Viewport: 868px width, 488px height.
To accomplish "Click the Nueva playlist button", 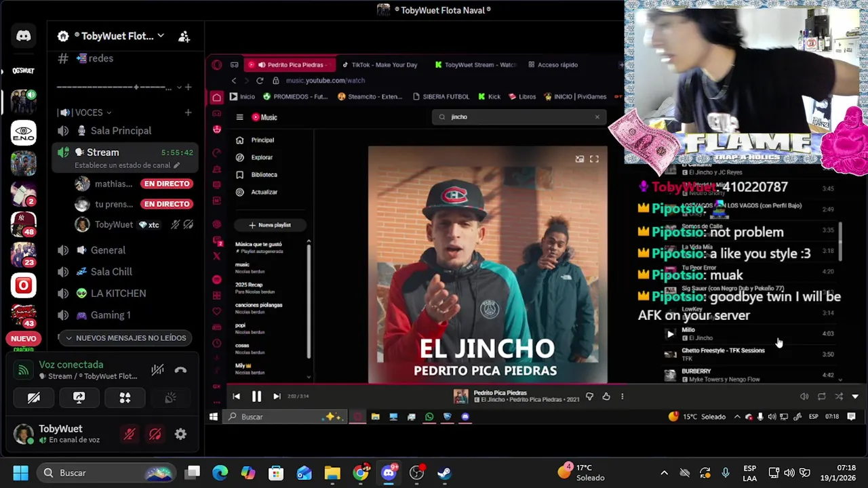I will 270,225.
